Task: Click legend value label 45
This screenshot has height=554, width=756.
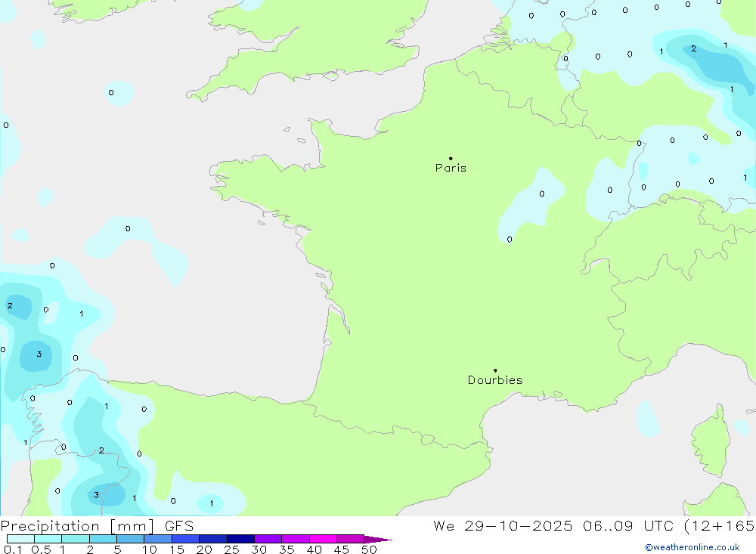Action: point(342,549)
